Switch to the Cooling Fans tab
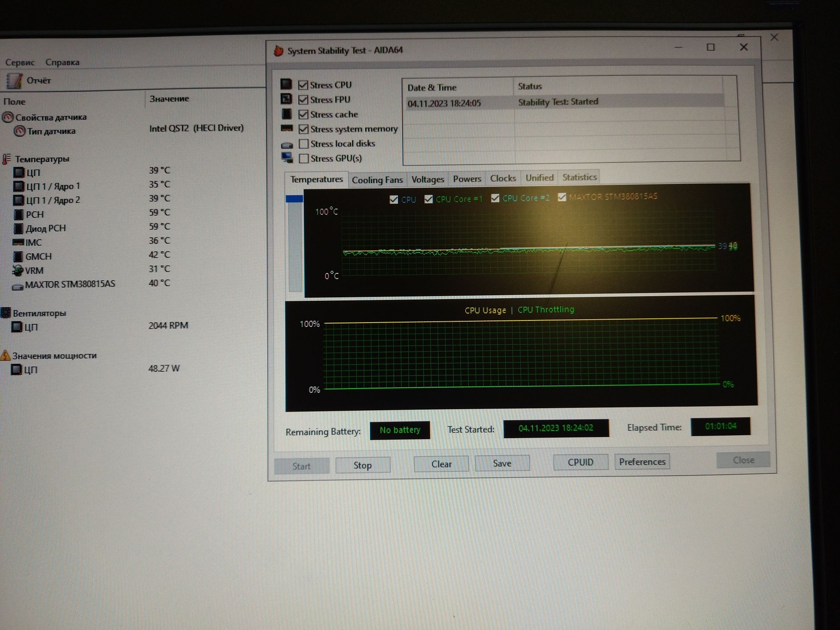Image resolution: width=840 pixels, height=630 pixels. point(377,180)
